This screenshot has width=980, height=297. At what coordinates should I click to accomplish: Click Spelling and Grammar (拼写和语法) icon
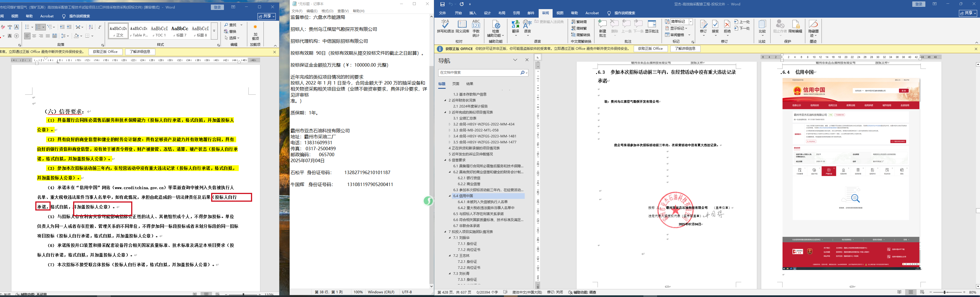pos(445,27)
